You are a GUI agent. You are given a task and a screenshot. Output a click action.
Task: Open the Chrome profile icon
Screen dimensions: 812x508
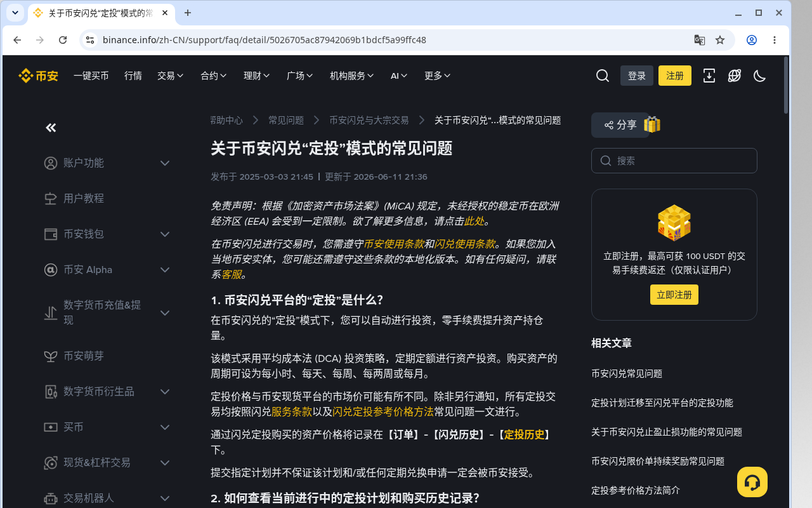click(752, 40)
